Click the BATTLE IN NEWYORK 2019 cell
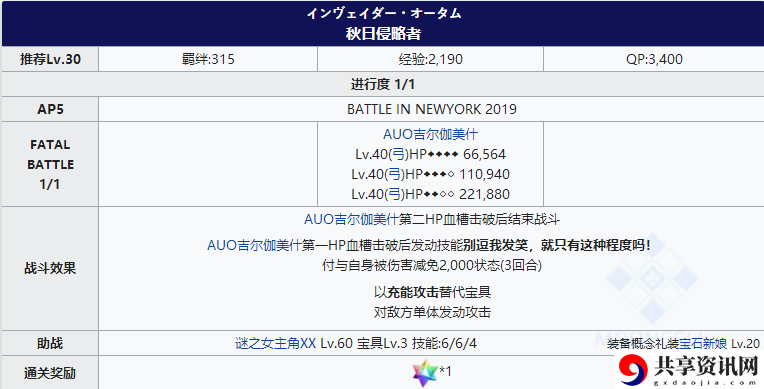The height and width of the screenshot is (389, 764). [x=431, y=109]
